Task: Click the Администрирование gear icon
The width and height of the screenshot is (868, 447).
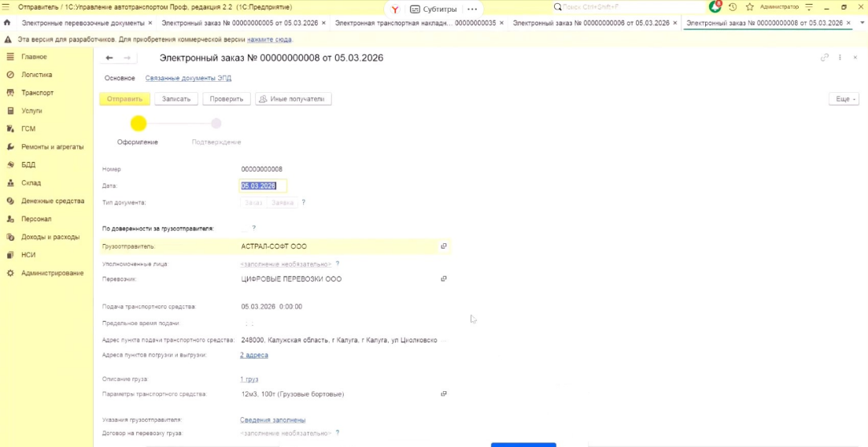Action: (10, 273)
